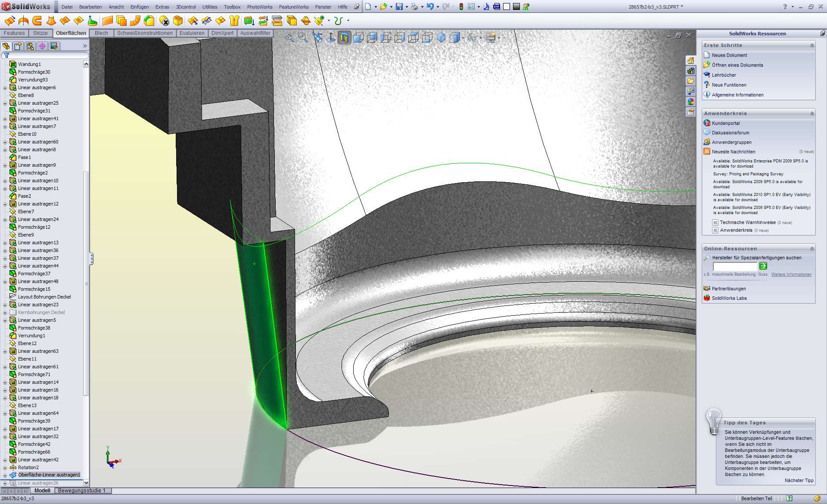
Task: Click the zoom to fit magnifier
Action: coord(289,38)
